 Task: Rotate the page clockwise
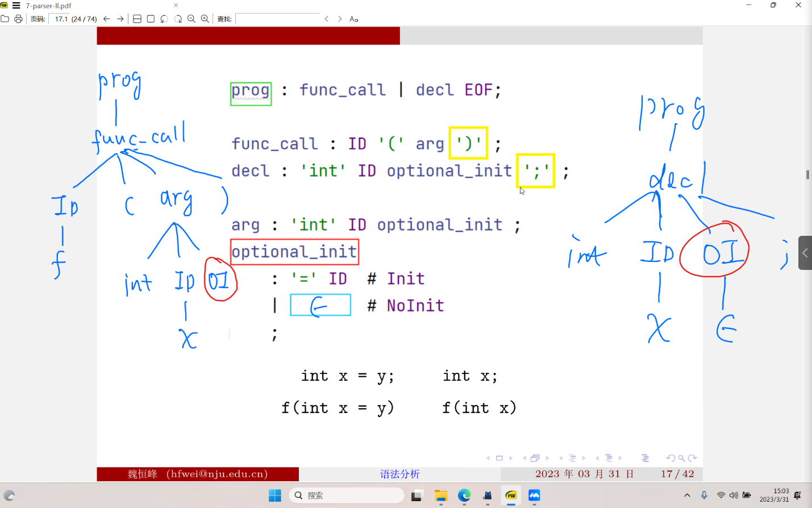click(x=177, y=18)
